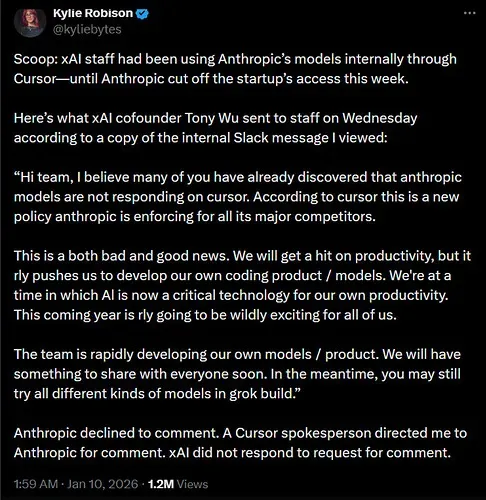The width and height of the screenshot is (486, 500).
Task: Click the word "Wednesday" in the post
Action: 380,118
